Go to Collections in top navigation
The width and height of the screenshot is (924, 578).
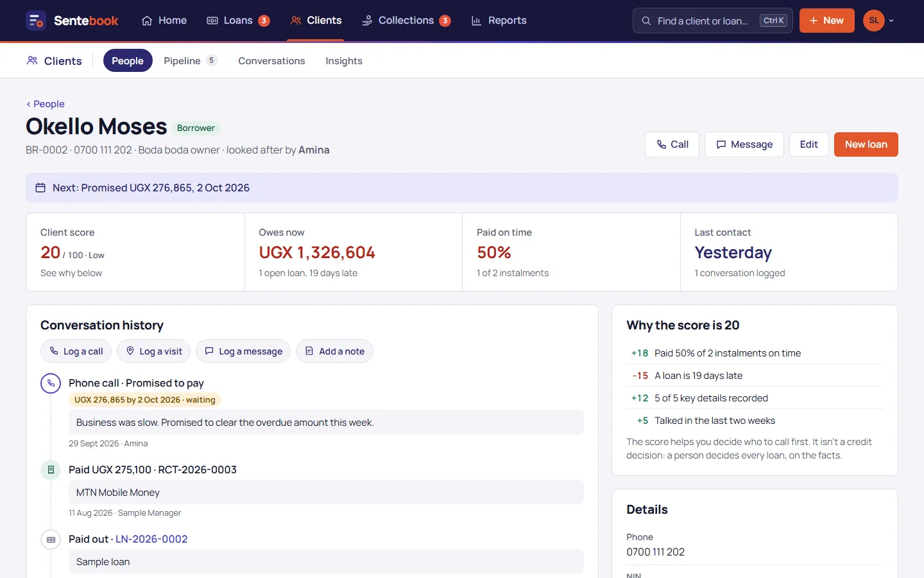(x=406, y=21)
